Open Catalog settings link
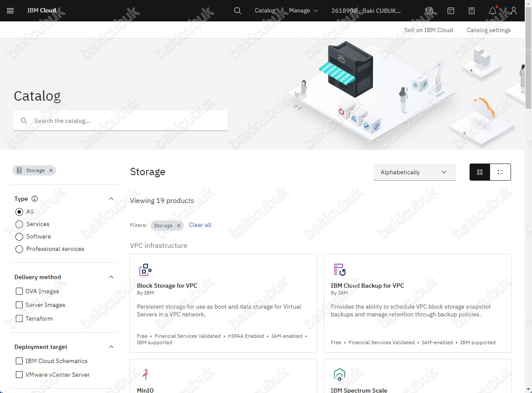 [x=489, y=30]
